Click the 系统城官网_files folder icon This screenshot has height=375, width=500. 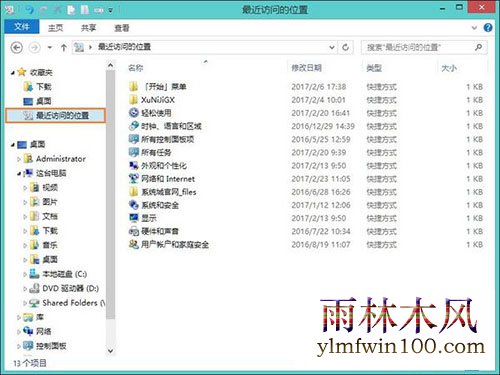coord(133,192)
